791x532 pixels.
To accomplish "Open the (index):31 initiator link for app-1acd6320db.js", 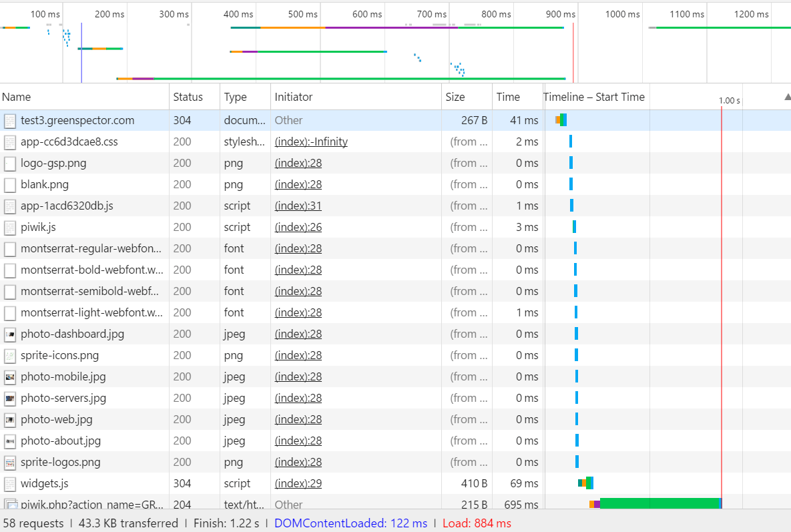I will click(298, 206).
